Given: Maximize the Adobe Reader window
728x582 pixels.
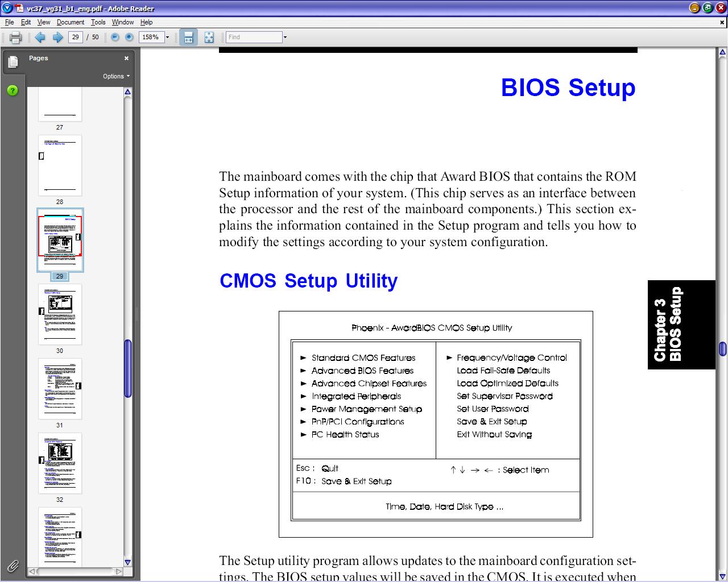Looking at the screenshot, I should [708, 8].
